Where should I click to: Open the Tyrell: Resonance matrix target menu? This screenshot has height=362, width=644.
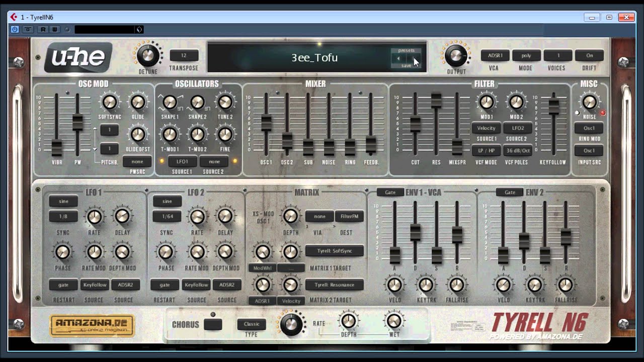pos(334,285)
